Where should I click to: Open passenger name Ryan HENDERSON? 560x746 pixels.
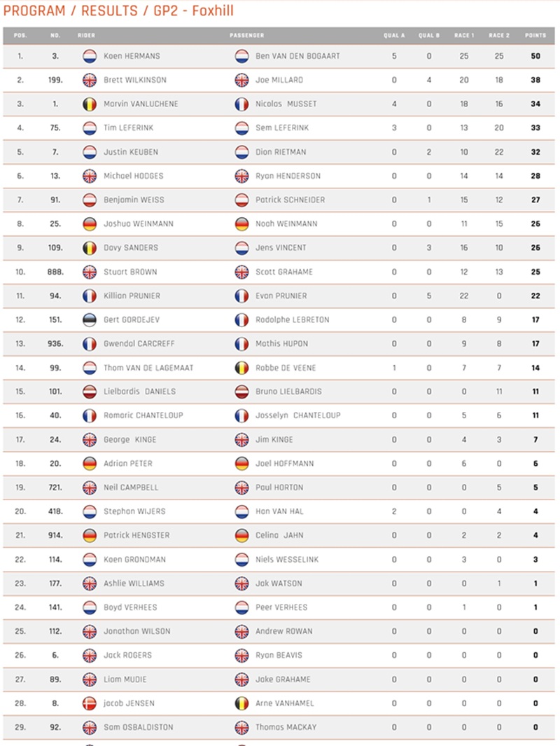(x=288, y=176)
